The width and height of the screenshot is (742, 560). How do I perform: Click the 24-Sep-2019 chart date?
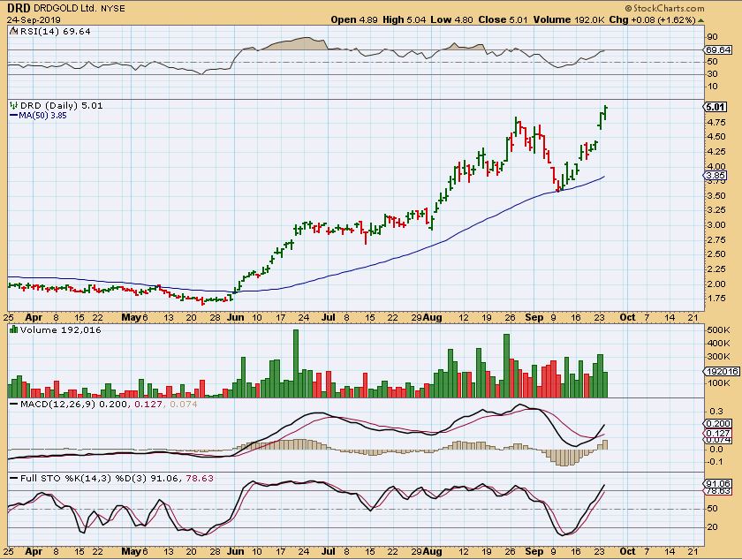click(x=34, y=20)
